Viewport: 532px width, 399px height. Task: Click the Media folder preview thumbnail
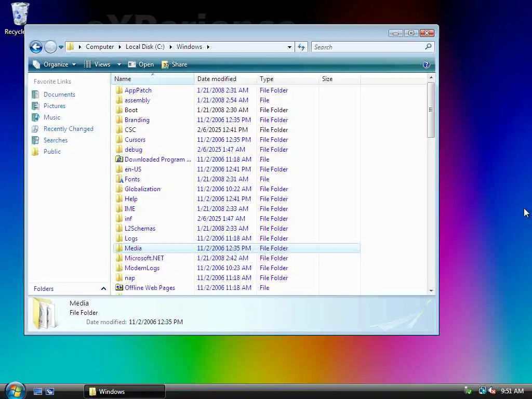point(46,313)
